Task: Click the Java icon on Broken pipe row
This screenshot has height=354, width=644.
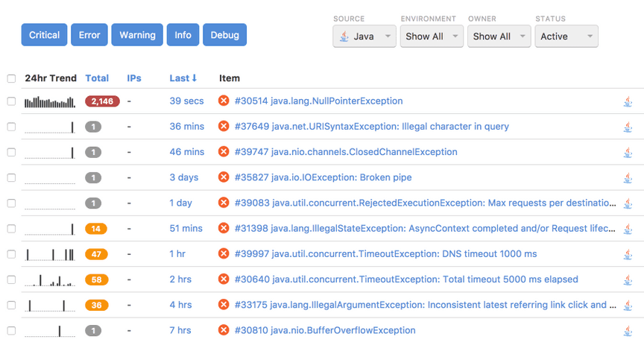Action: 628,178
